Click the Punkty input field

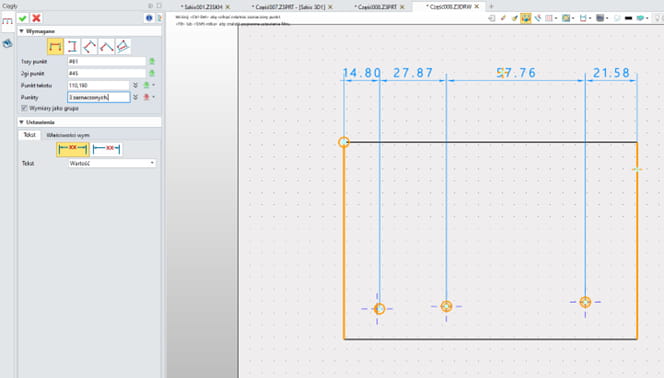point(98,97)
